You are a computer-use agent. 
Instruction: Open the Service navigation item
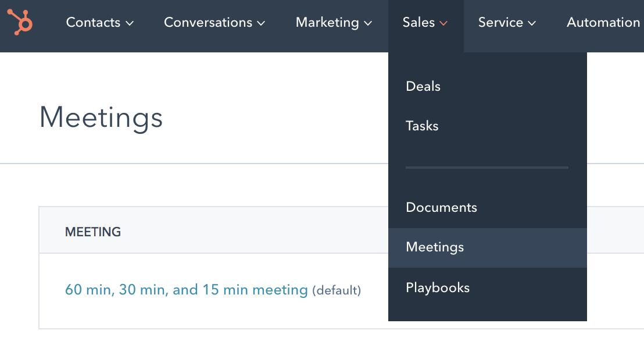pyautogui.click(x=501, y=22)
